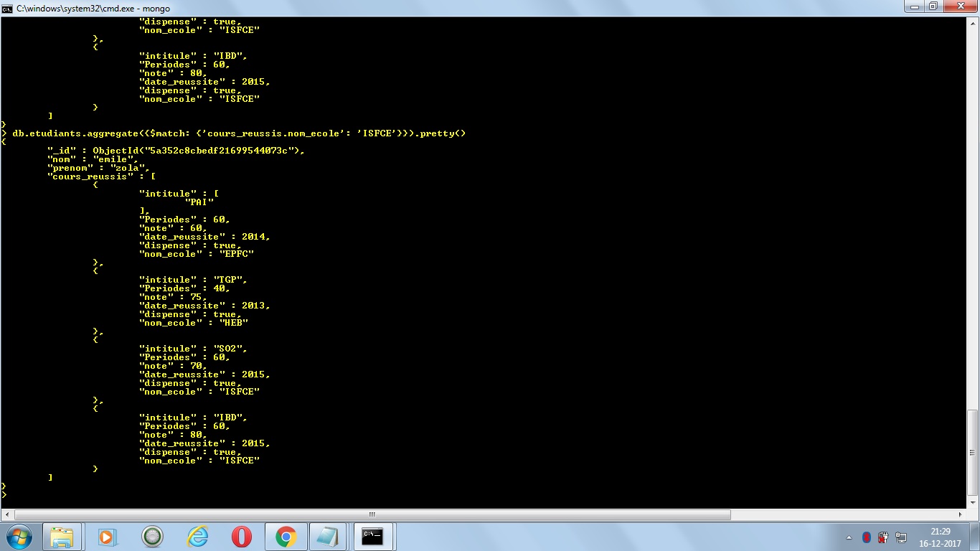Click "date_reussite" : 2014 line

204,237
